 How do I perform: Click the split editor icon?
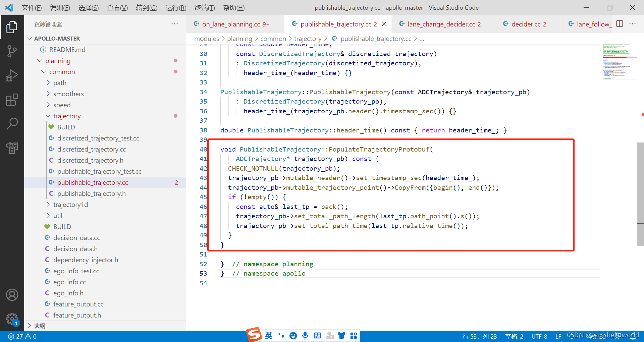[620, 24]
